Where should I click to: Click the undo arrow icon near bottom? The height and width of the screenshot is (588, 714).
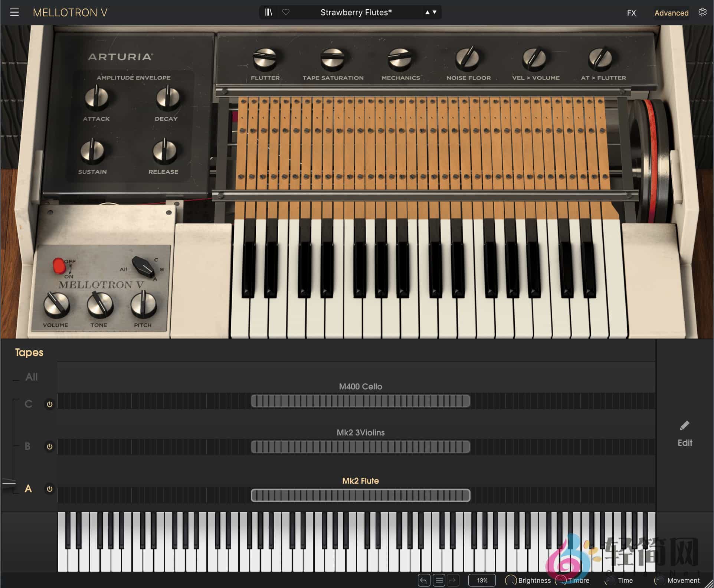pos(424,580)
